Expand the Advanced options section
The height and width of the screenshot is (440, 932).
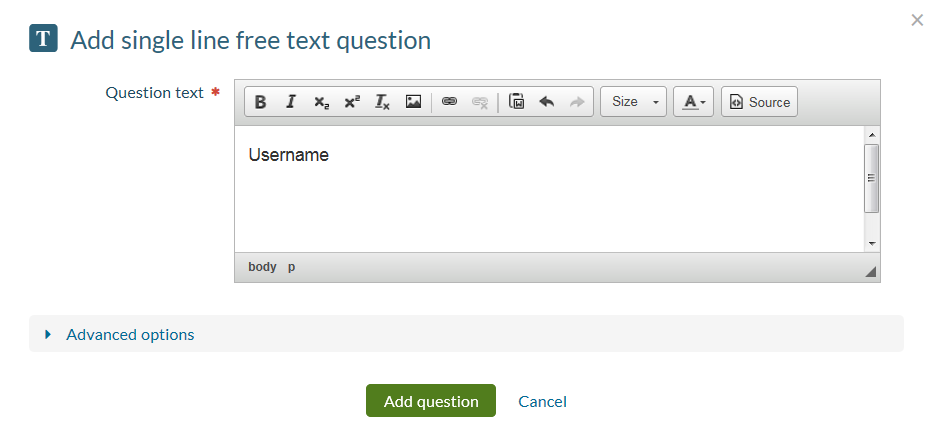click(x=130, y=334)
